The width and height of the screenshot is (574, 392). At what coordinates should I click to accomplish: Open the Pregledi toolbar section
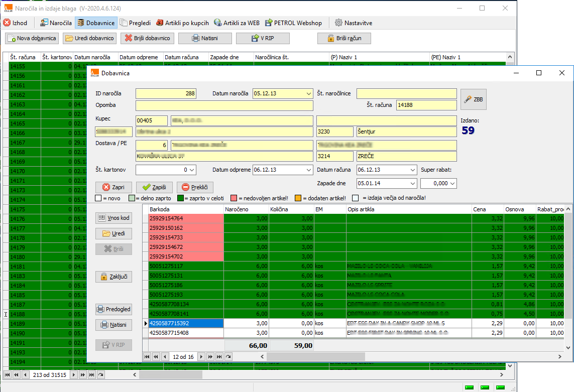click(136, 23)
